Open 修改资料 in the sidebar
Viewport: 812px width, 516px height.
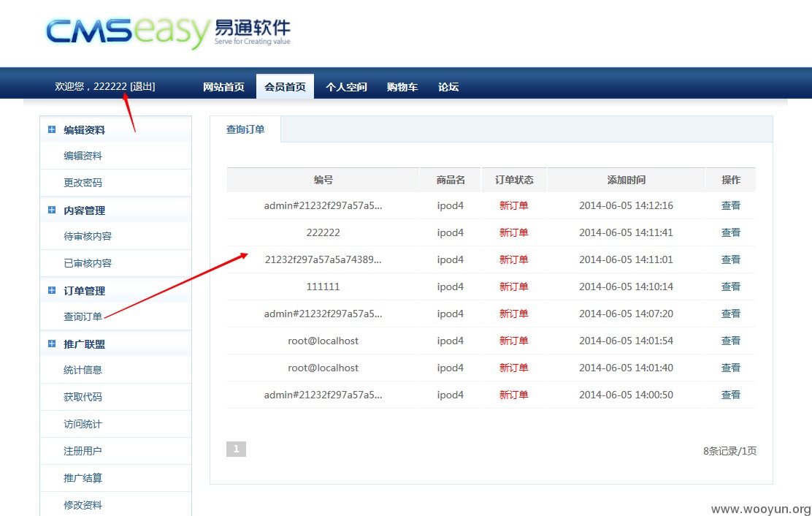pos(83,504)
